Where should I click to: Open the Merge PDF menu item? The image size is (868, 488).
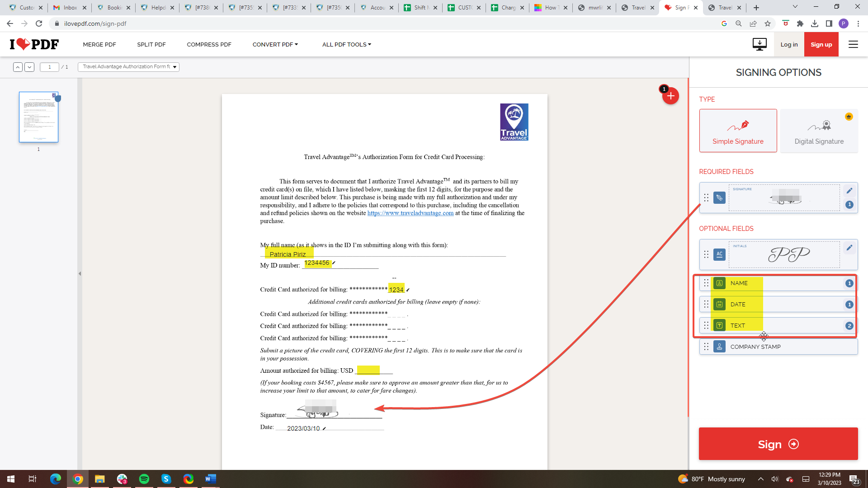[x=99, y=44]
